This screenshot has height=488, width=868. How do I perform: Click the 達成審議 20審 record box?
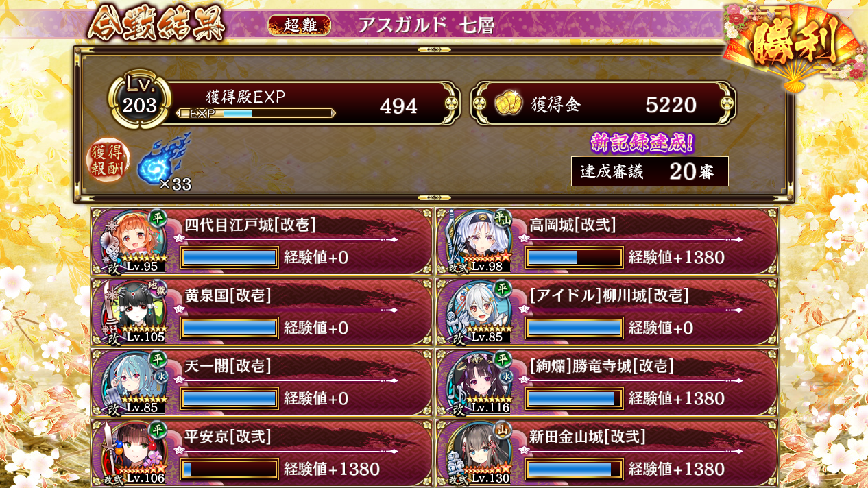pyautogui.click(x=649, y=171)
